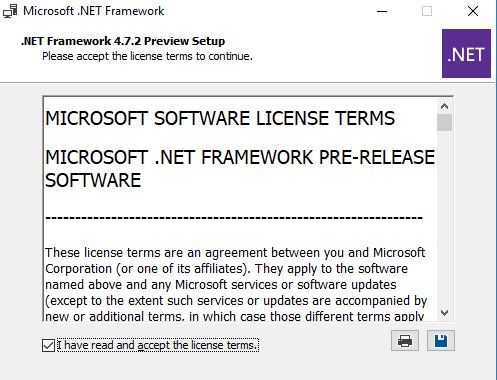Print the license terms via printer icon
The height and width of the screenshot is (380, 497).
[x=405, y=341]
